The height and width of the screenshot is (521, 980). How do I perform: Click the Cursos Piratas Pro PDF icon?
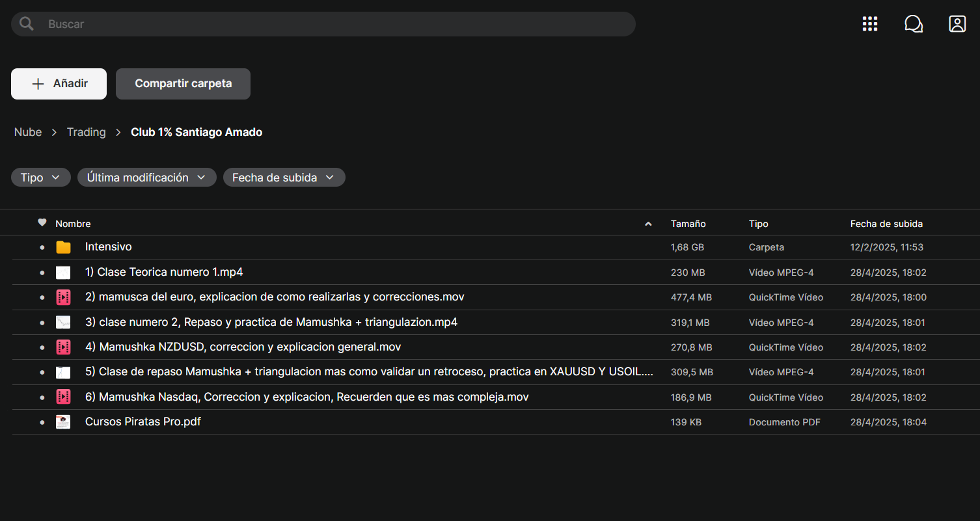(x=63, y=421)
